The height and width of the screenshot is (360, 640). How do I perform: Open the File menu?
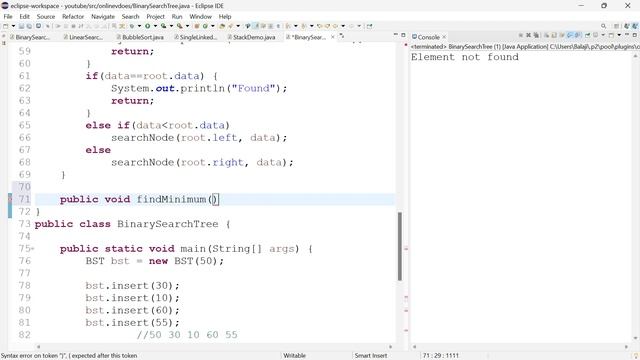click(8, 16)
